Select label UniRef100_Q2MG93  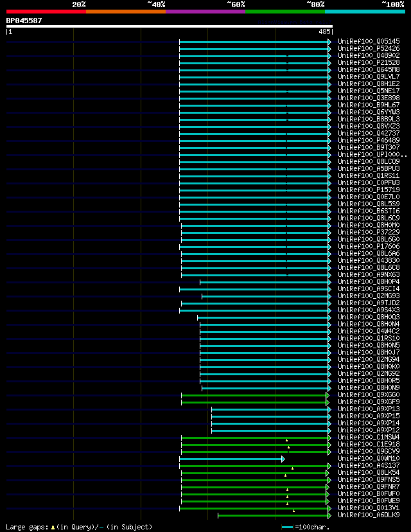[x=369, y=296]
